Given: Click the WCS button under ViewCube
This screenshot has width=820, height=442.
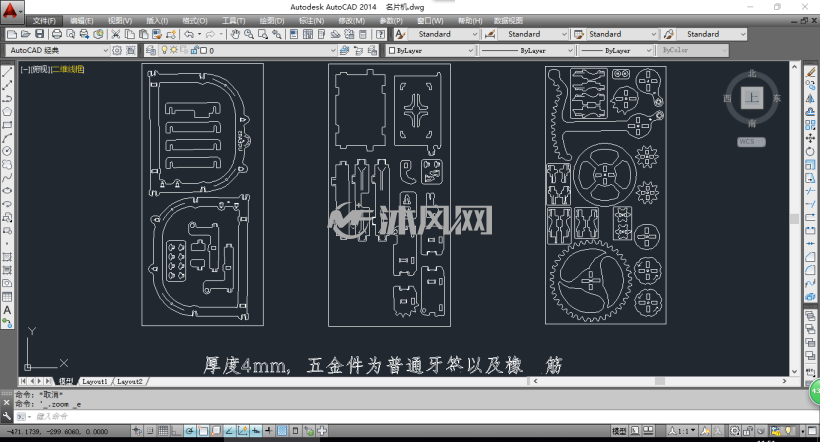Looking at the screenshot, I should tap(751, 142).
